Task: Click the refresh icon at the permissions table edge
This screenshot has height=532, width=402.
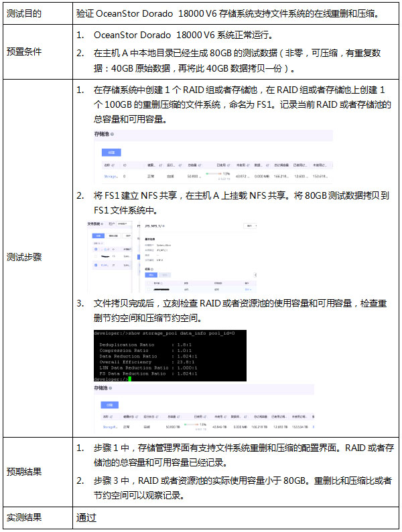Action: click(255, 275)
